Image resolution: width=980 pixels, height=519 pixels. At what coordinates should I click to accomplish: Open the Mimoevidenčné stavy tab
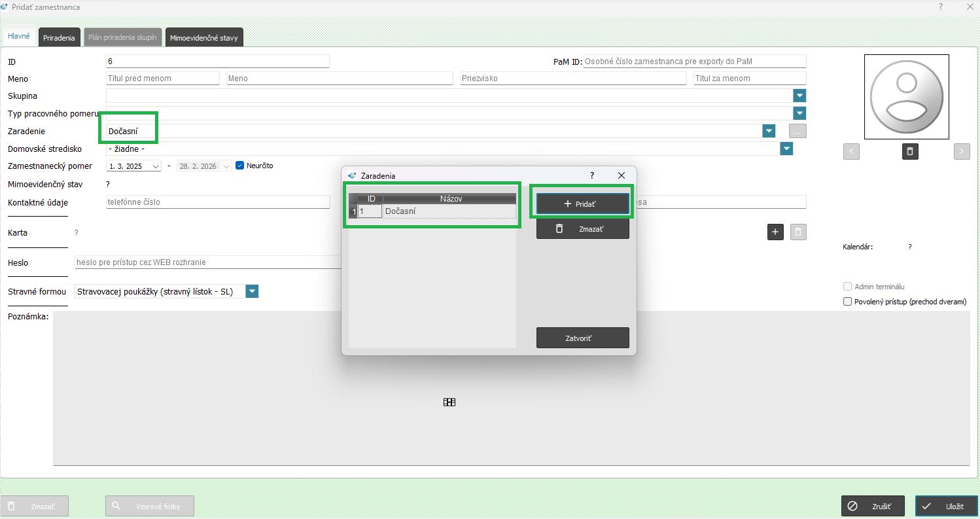(204, 38)
